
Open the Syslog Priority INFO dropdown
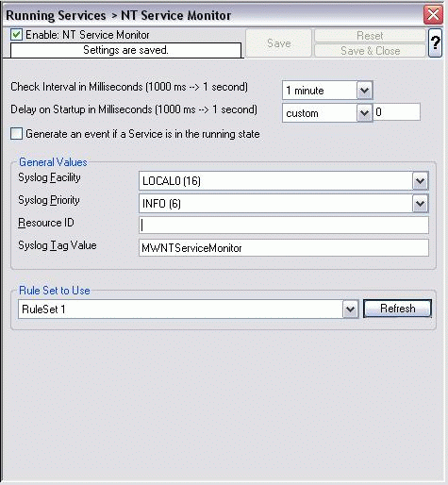[x=421, y=204]
